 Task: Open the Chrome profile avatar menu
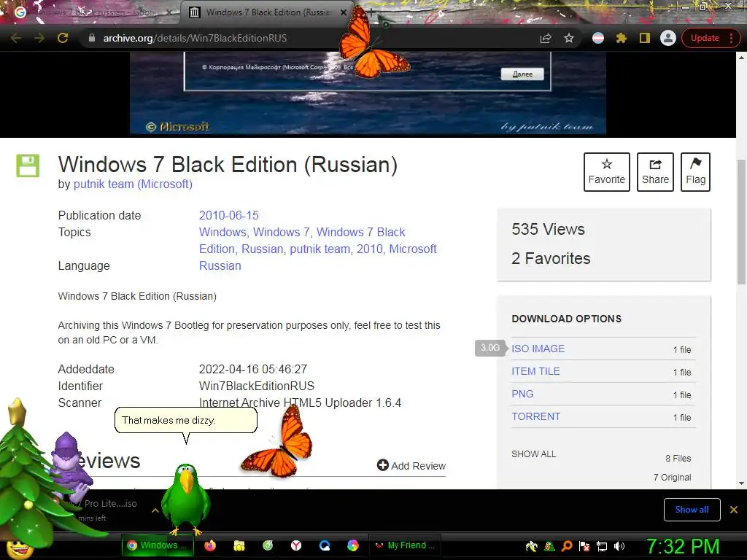click(x=668, y=38)
